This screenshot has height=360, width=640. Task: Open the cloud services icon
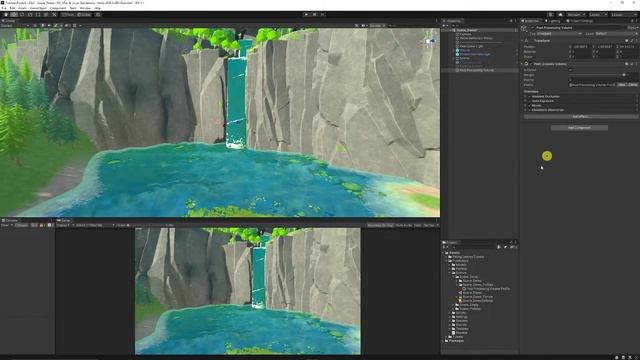[x=560, y=15]
